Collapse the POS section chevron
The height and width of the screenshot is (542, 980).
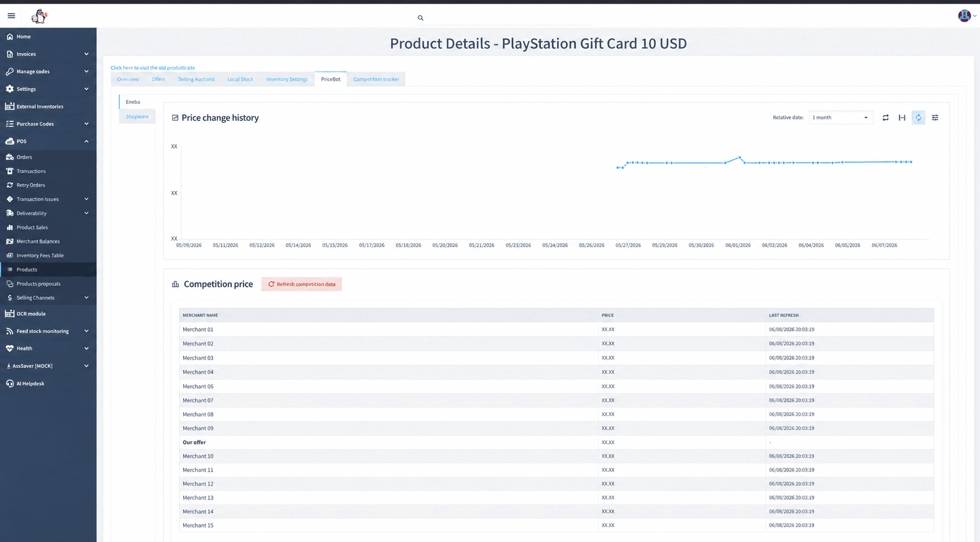click(87, 141)
